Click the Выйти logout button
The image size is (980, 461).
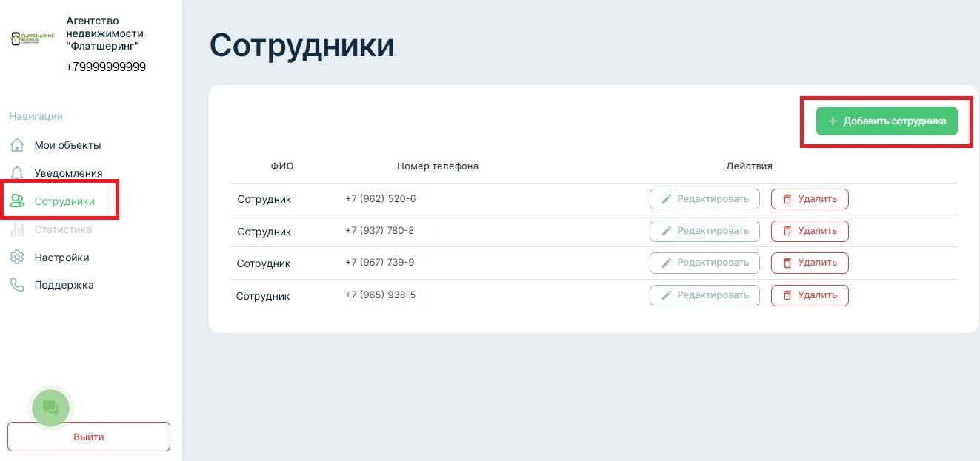coord(89,437)
